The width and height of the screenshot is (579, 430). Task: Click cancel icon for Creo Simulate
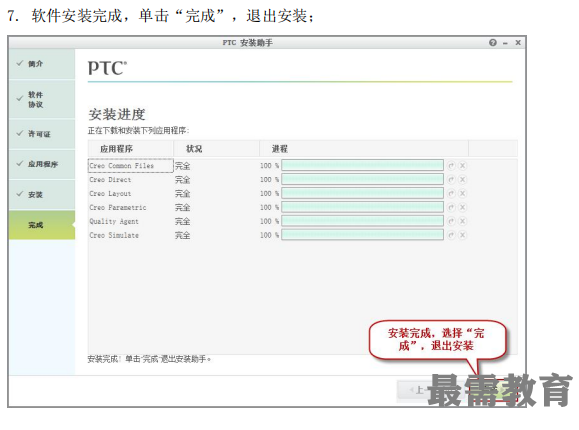tap(462, 235)
